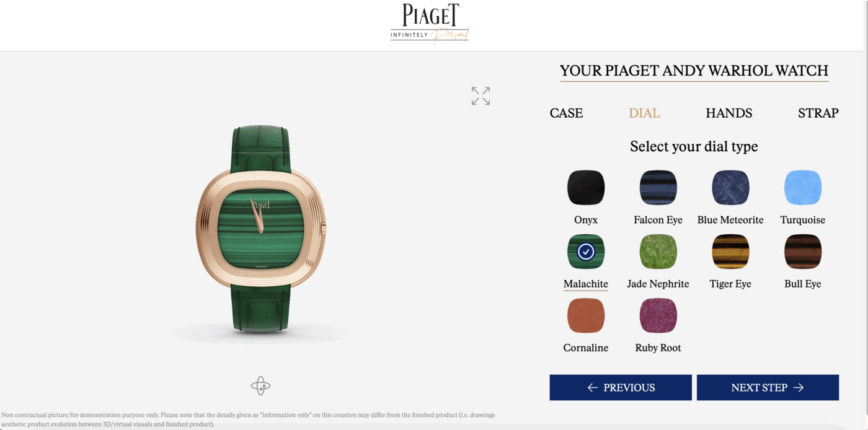Activate the 360 rotation icon below the watch
Viewport: 868px width, 430px height.
[260, 386]
